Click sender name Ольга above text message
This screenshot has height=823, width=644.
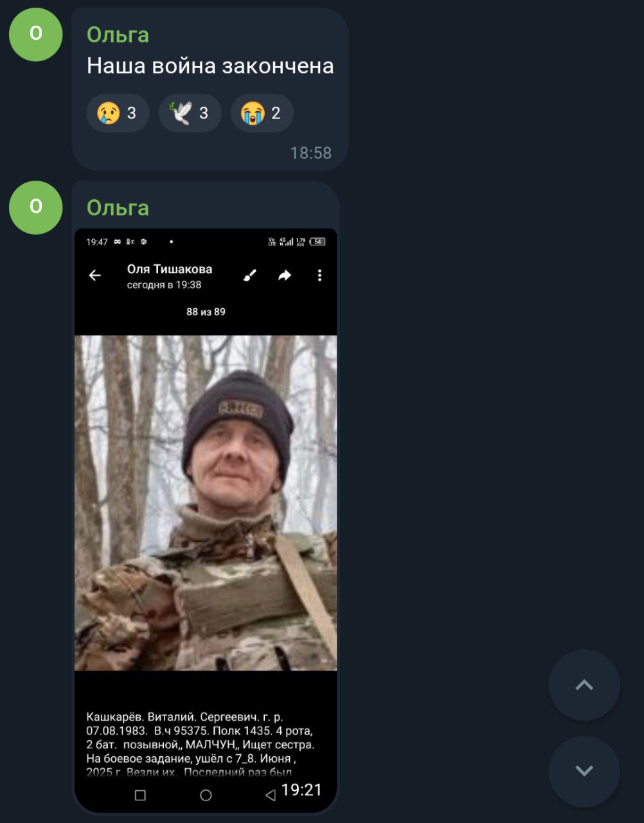pos(118,35)
